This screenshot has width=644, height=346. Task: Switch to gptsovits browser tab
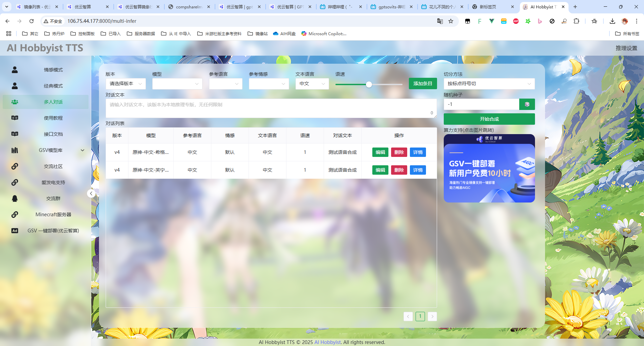[392, 7]
